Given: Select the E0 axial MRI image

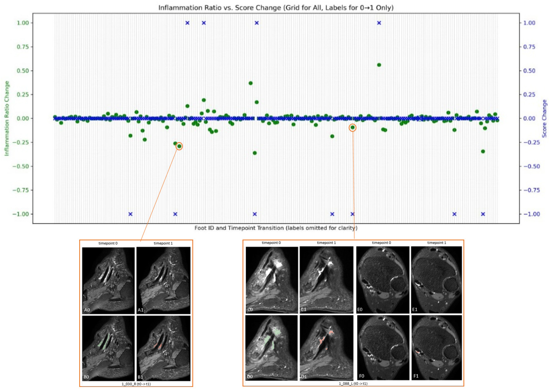Looking at the screenshot, I should pyautogui.click(x=383, y=280).
